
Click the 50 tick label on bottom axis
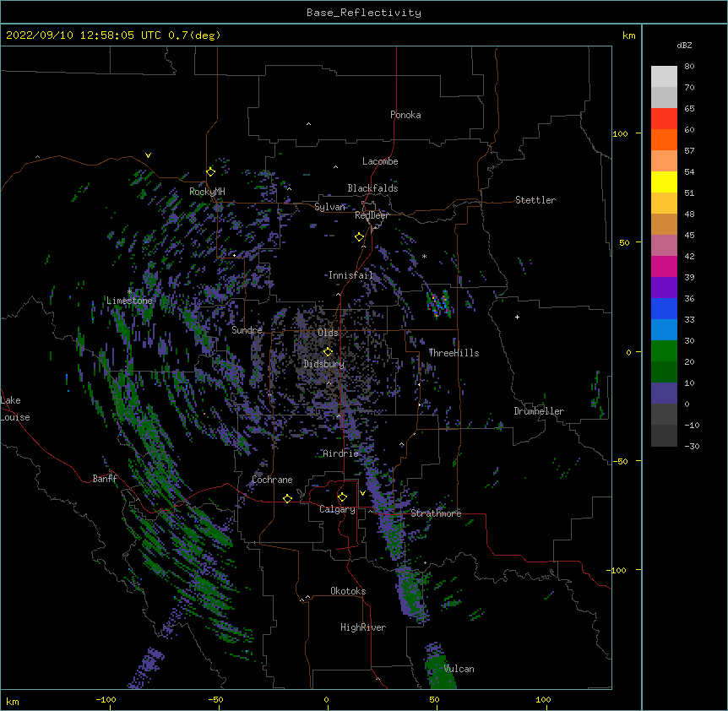tap(434, 699)
